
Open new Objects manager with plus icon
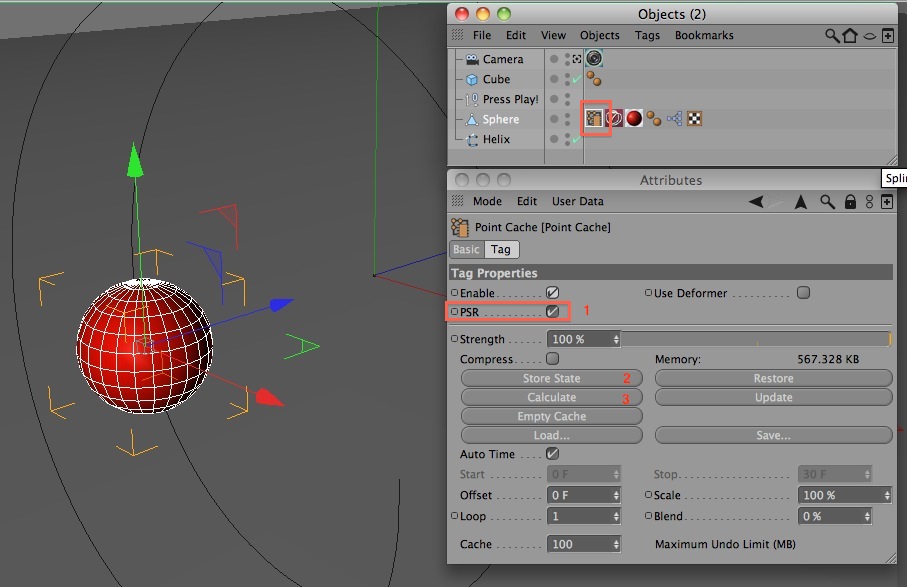[888, 36]
